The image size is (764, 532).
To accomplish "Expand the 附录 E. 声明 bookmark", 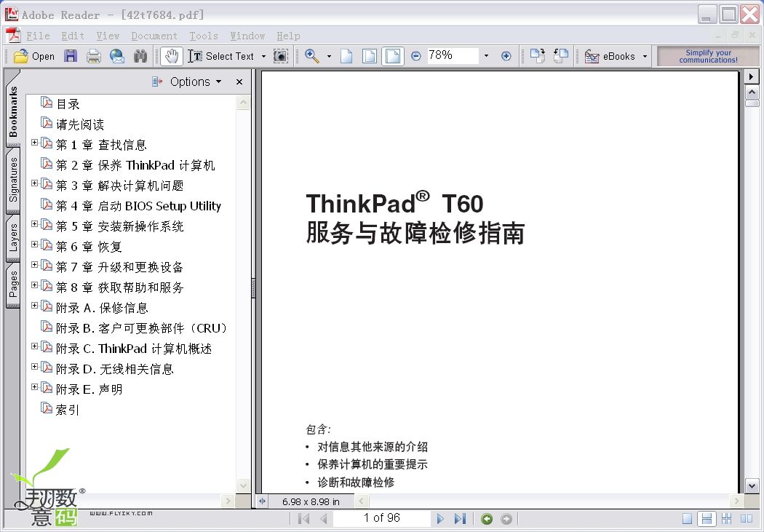I will pyautogui.click(x=35, y=387).
